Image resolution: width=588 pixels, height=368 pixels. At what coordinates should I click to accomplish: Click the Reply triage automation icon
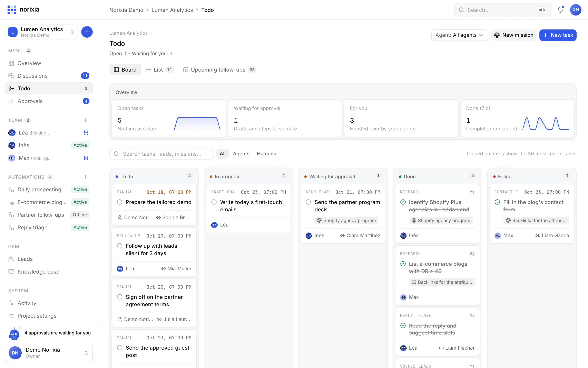(11, 227)
